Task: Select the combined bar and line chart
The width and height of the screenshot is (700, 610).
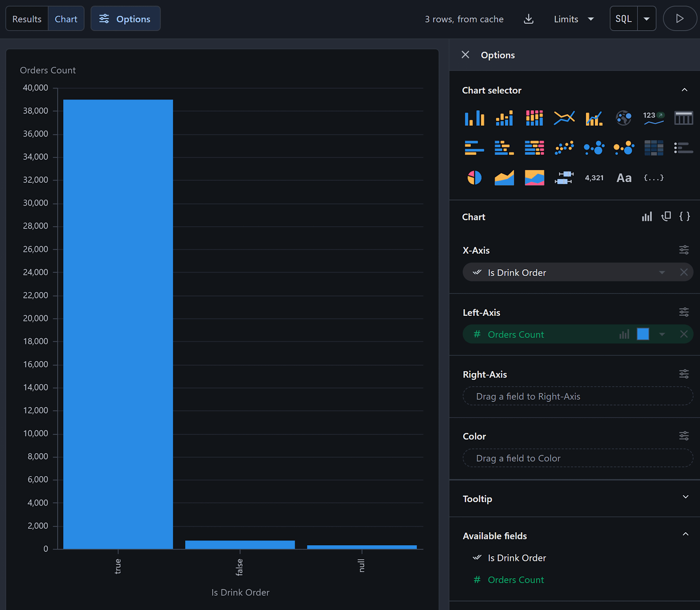Action: pos(594,118)
